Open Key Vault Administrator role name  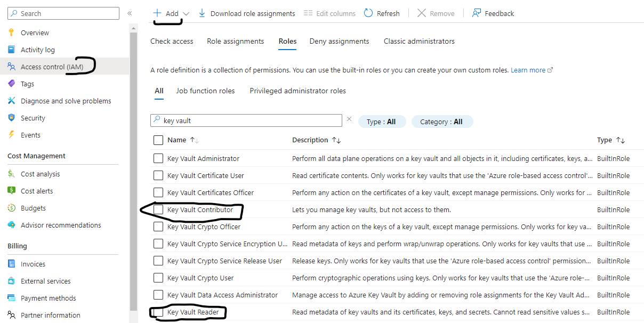point(203,158)
